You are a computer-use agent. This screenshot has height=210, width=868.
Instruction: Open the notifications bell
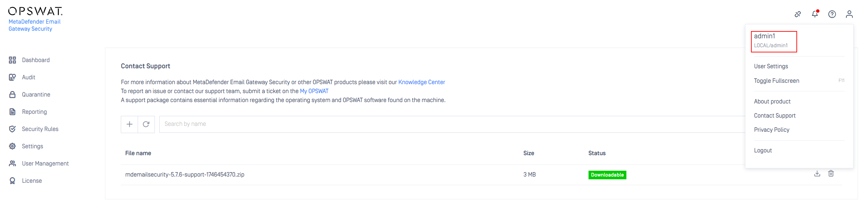[x=815, y=14]
